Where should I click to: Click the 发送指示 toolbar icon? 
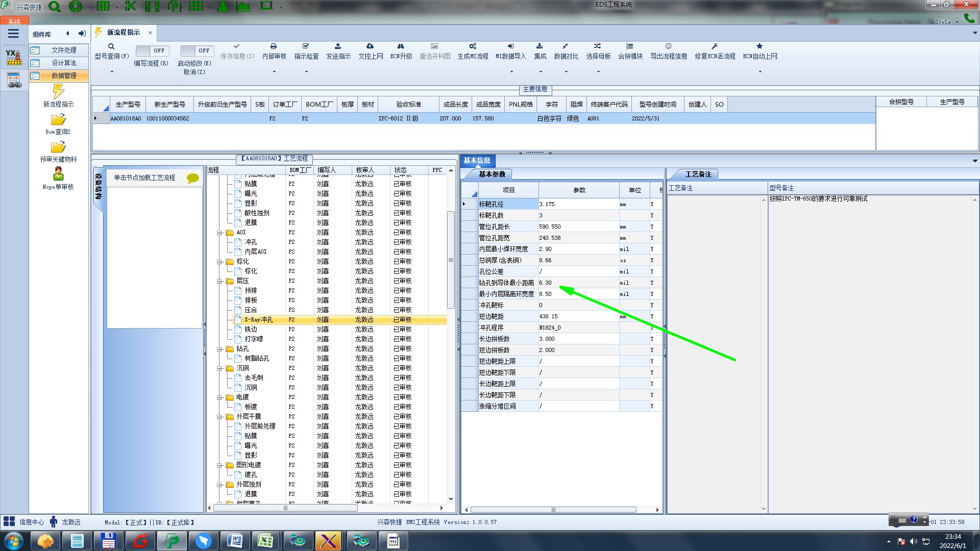point(338,46)
